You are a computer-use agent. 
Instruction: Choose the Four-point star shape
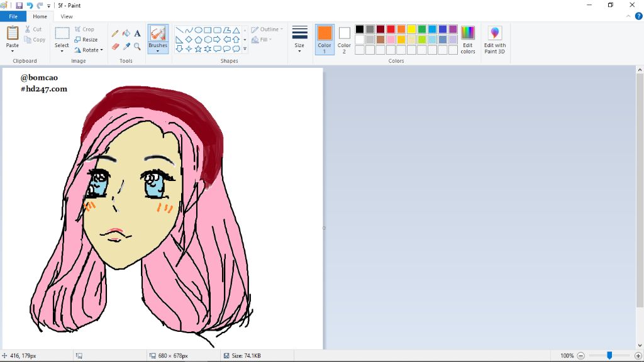[x=189, y=49]
